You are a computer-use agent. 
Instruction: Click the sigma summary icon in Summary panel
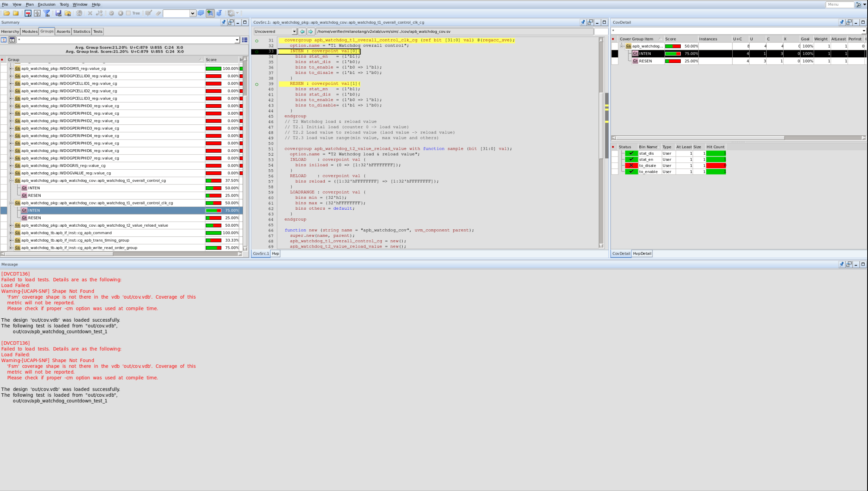coord(12,40)
